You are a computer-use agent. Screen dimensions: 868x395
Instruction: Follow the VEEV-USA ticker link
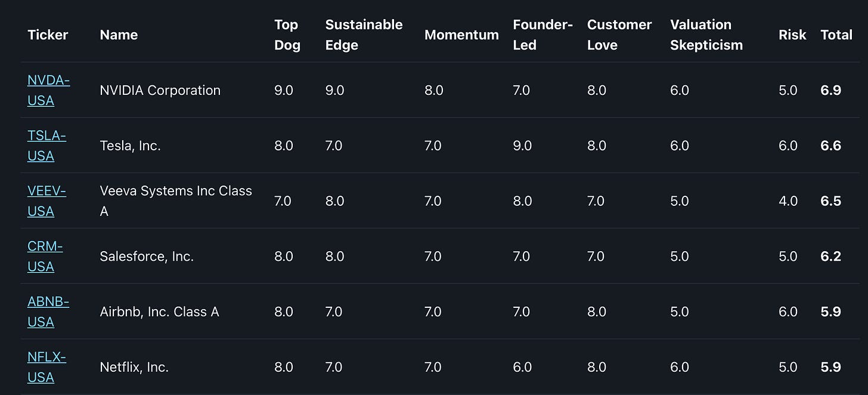coord(46,201)
